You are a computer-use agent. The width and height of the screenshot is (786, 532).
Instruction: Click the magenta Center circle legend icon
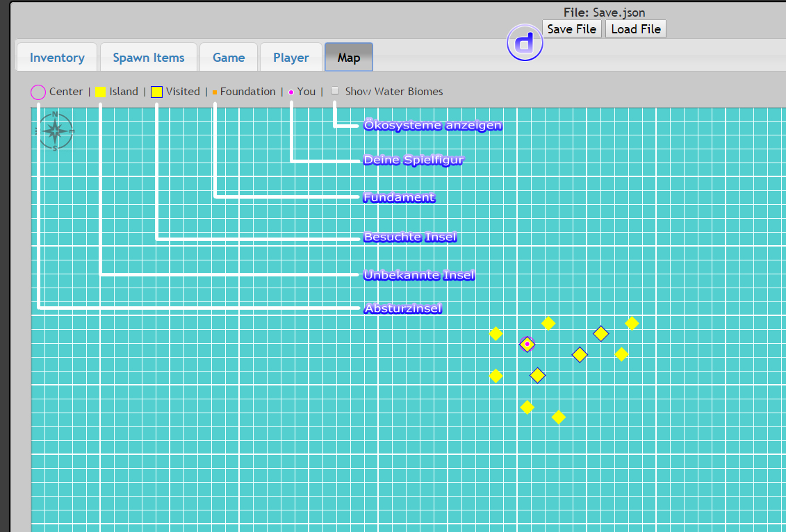point(38,92)
